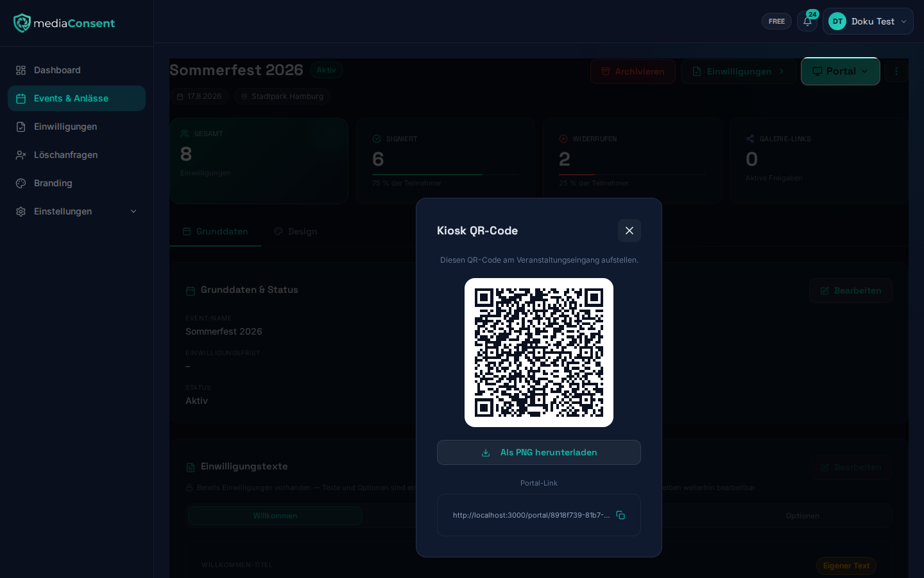Click the Signiert statistics card
Screen dimensions: 924x578
pyautogui.click(x=445, y=161)
